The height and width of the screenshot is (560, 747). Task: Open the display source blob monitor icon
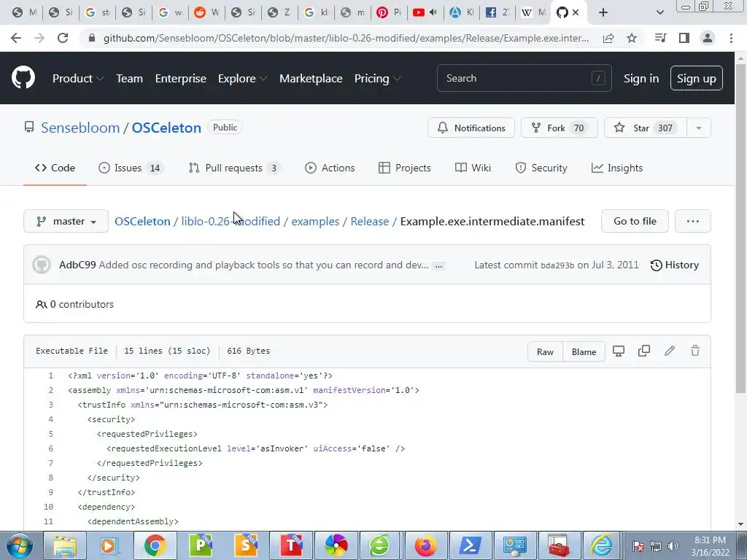[x=619, y=351]
